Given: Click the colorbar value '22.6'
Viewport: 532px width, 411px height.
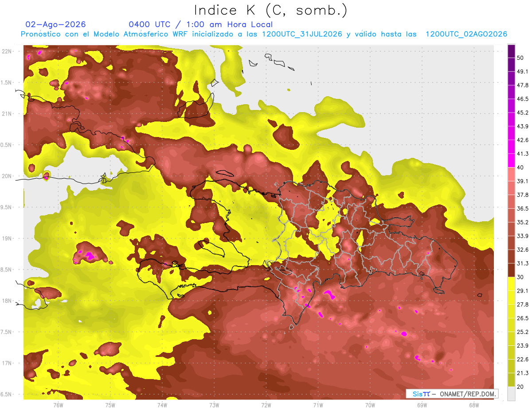Looking at the screenshot, I should pos(523,359).
